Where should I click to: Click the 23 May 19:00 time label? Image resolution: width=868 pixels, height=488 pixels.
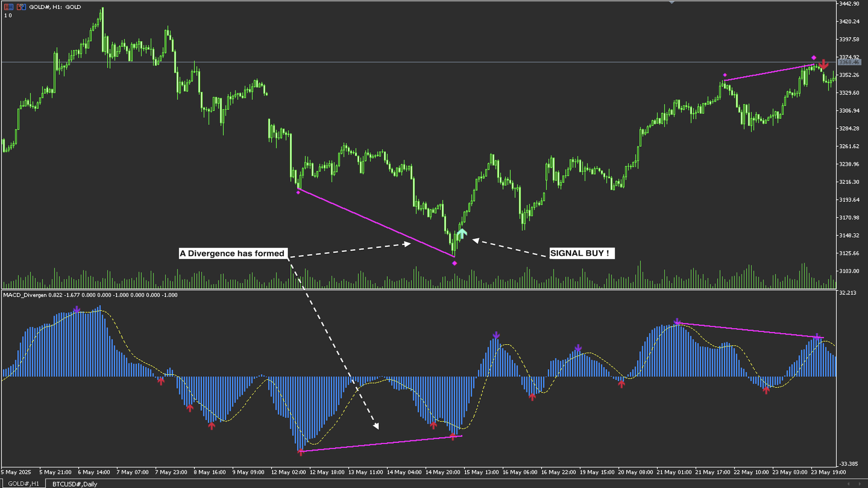pyautogui.click(x=829, y=472)
